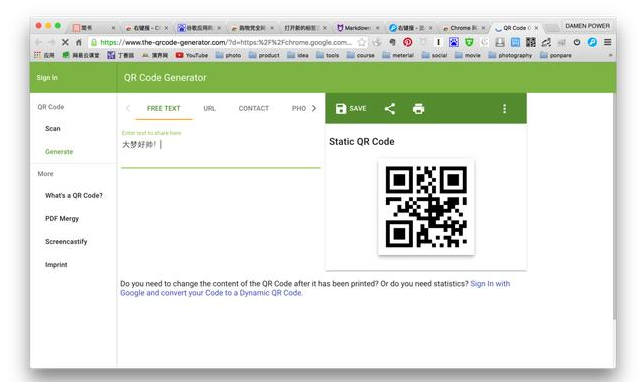Click the green shield extension icon
The height and width of the screenshot is (382, 639).
[469, 42]
